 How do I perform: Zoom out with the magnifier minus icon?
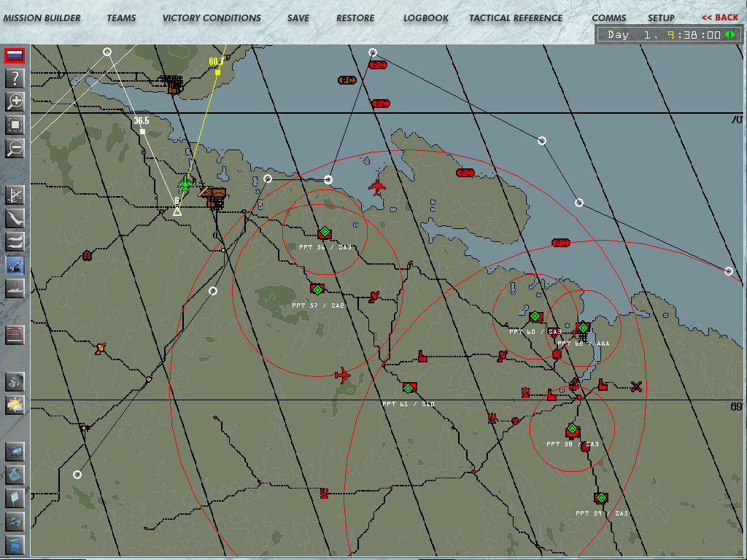(x=15, y=148)
